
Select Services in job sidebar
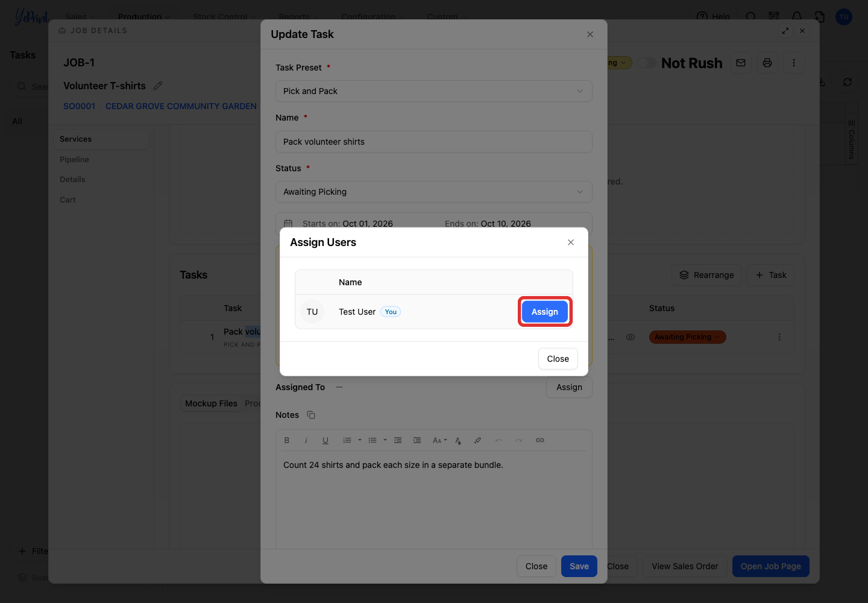[x=101, y=139]
